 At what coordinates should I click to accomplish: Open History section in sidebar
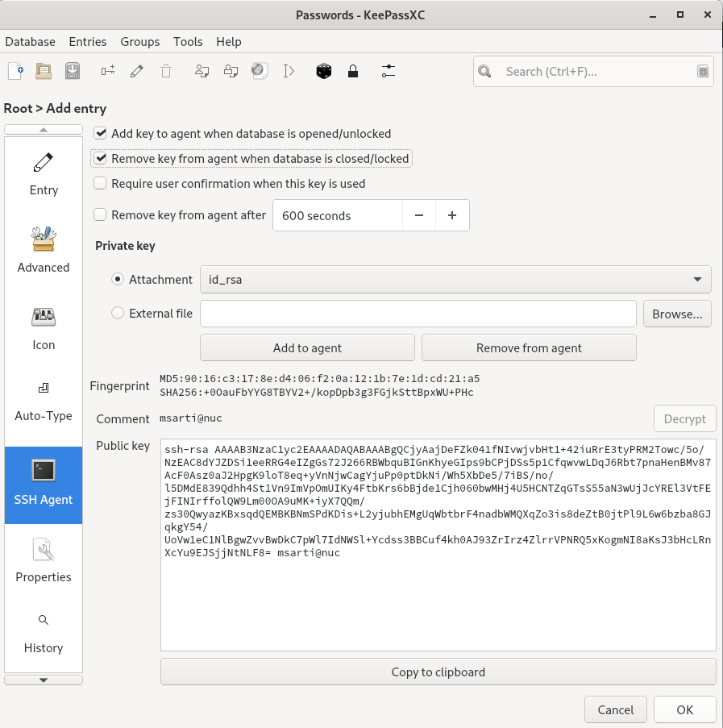tap(44, 635)
